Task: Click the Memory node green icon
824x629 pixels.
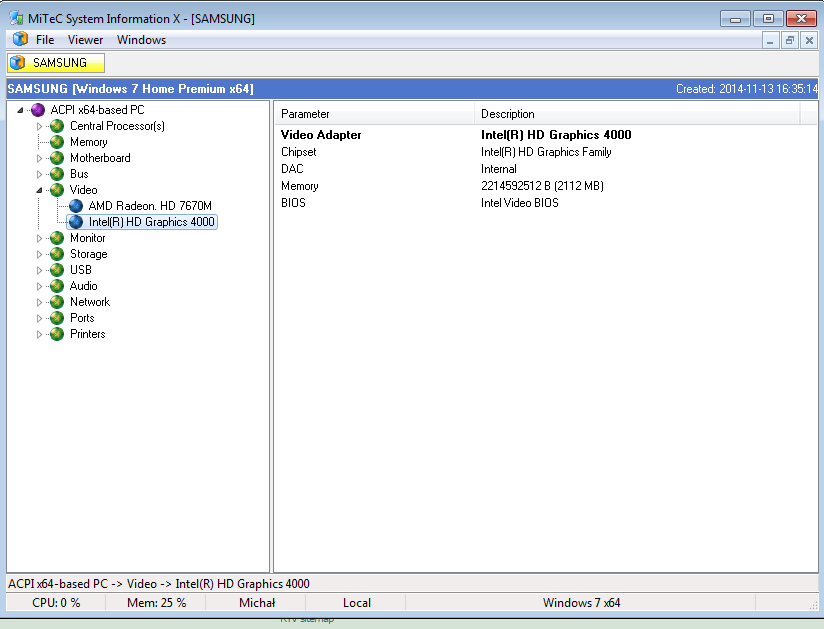Action: point(57,142)
